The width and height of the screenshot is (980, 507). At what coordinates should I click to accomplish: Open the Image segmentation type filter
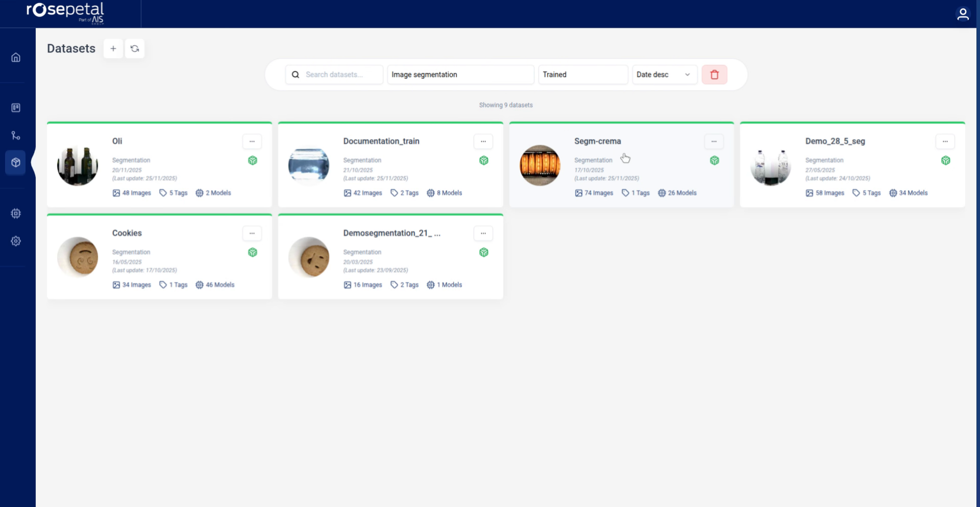coord(460,75)
